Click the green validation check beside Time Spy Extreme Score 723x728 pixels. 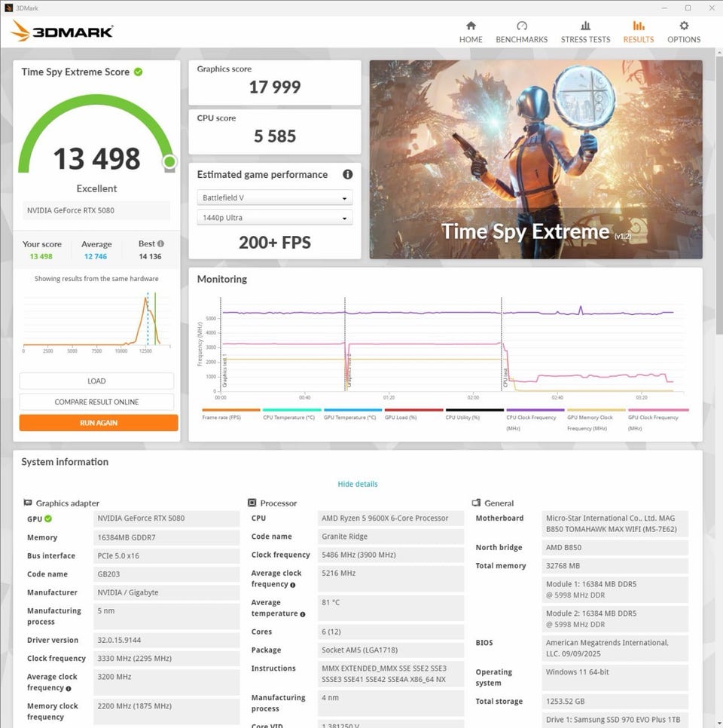coord(139,72)
